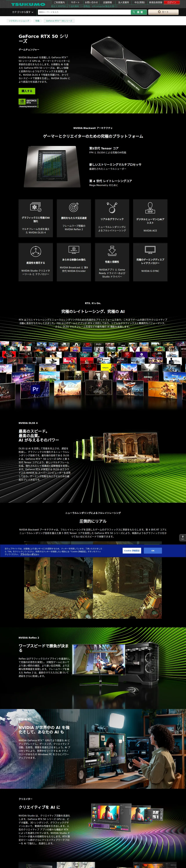Click the TOP scroll-to-top button
This screenshot has width=186, height=868.
183,538
